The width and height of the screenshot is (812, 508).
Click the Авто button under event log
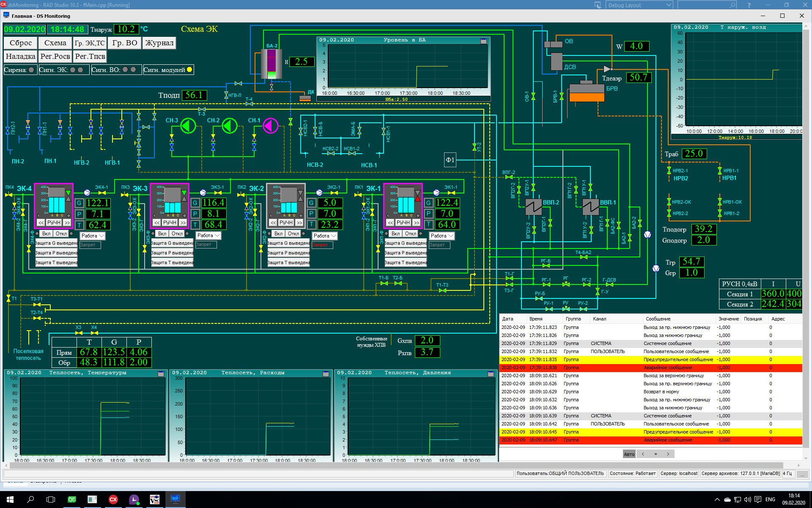tap(629, 454)
